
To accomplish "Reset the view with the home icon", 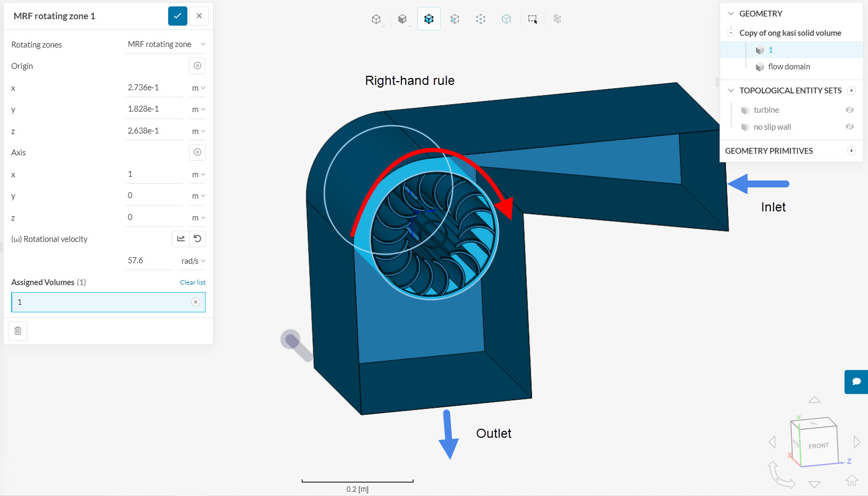I will coord(851,480).
